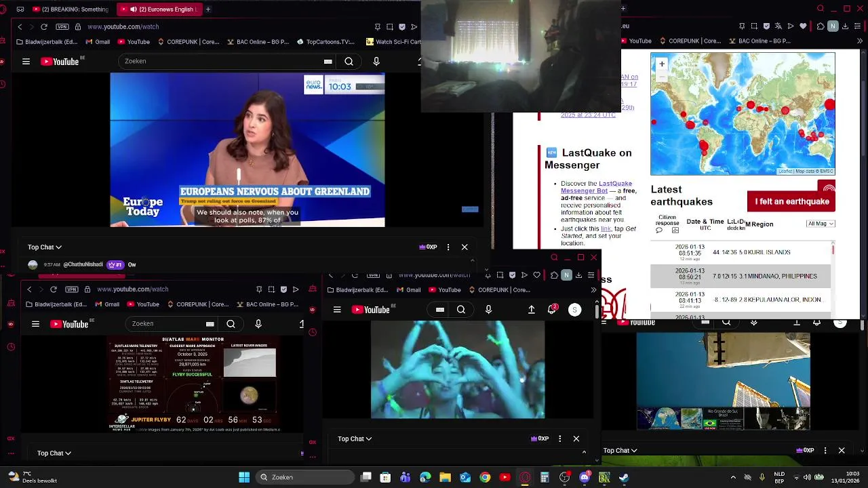Click the search magnifier in the Euronews window
868x488 pixels.
[x=349, y=61]
